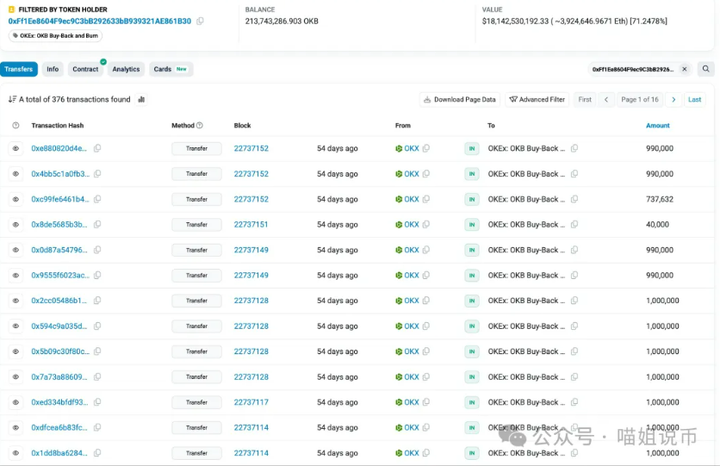Open the Contract tab
Screen dimensions: 720x466
pos(85,69)
